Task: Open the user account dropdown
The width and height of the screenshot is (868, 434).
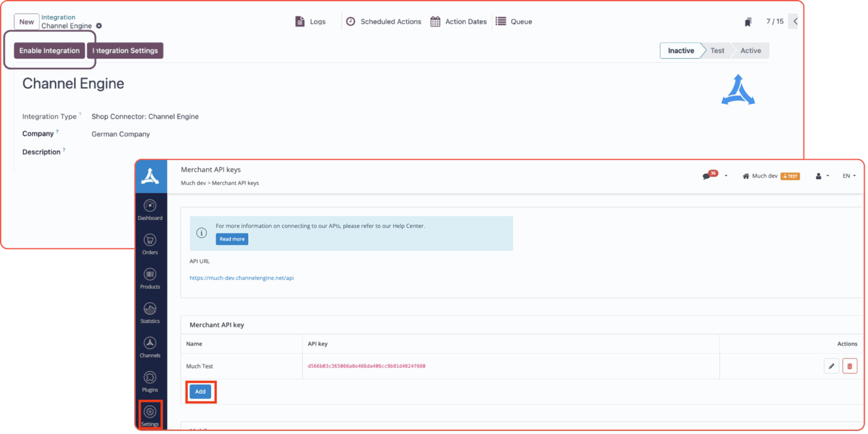Action: pos(822,176)
